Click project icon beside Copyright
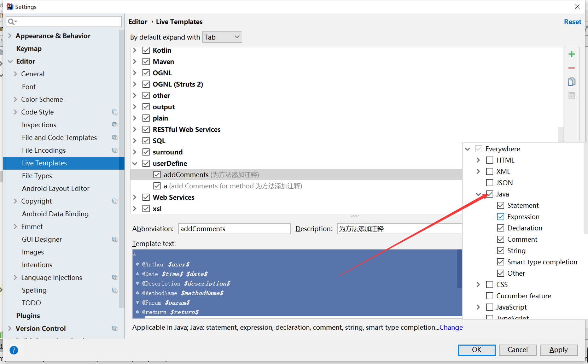The height and width of the screenshot is (364, 588). tap(115, 201)
